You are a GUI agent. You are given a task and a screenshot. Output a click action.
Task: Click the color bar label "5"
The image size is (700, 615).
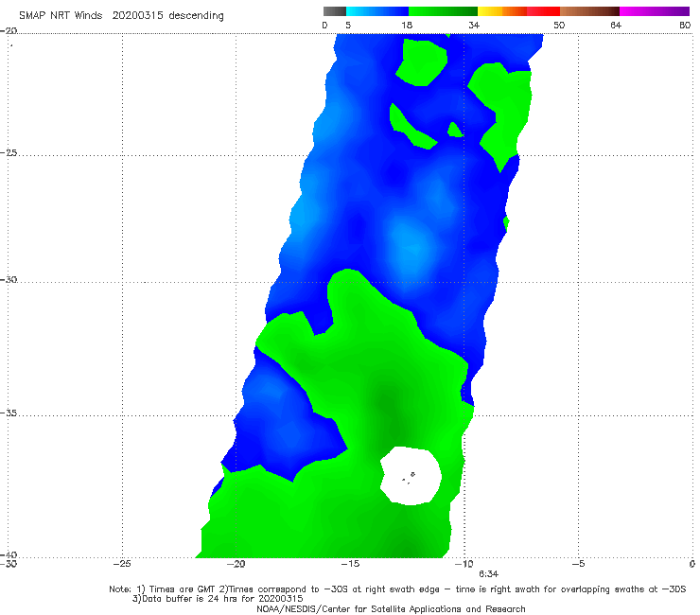[348, 25]
